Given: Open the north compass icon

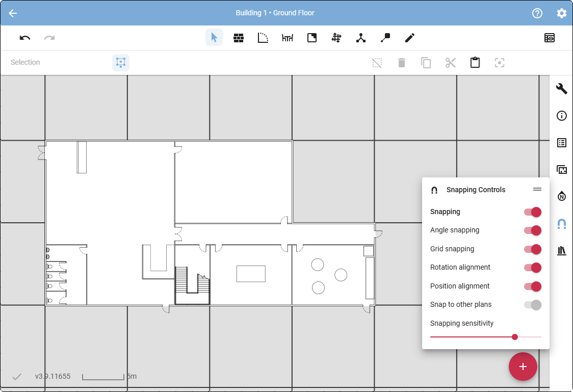Looking at the screenshot, I should 562,196.
